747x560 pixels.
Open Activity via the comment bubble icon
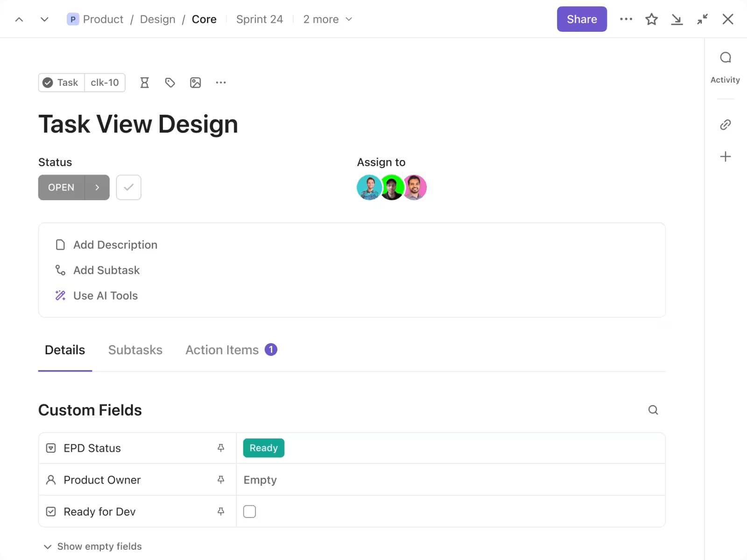[x=725, y=57]
